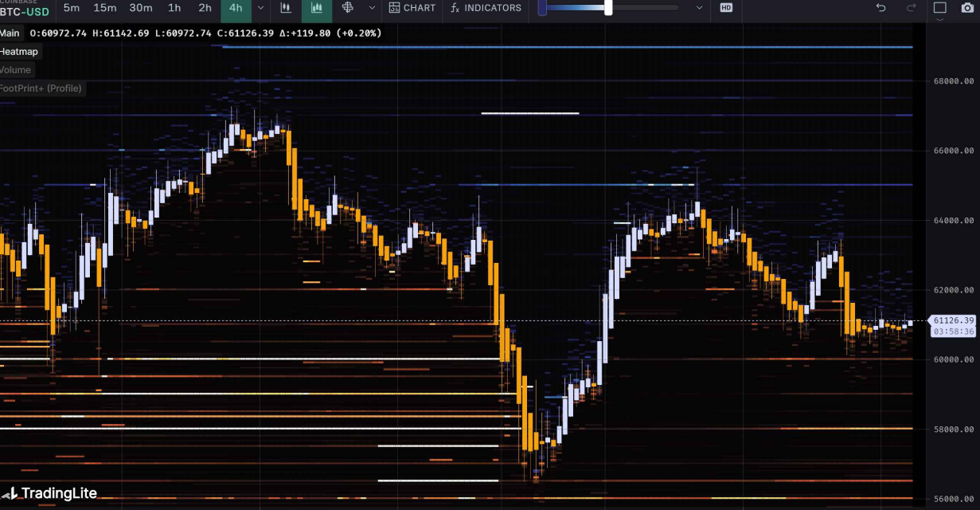The image size is (980, 510).
Task: Switch to the 15m timeframe
Action: 105,8
